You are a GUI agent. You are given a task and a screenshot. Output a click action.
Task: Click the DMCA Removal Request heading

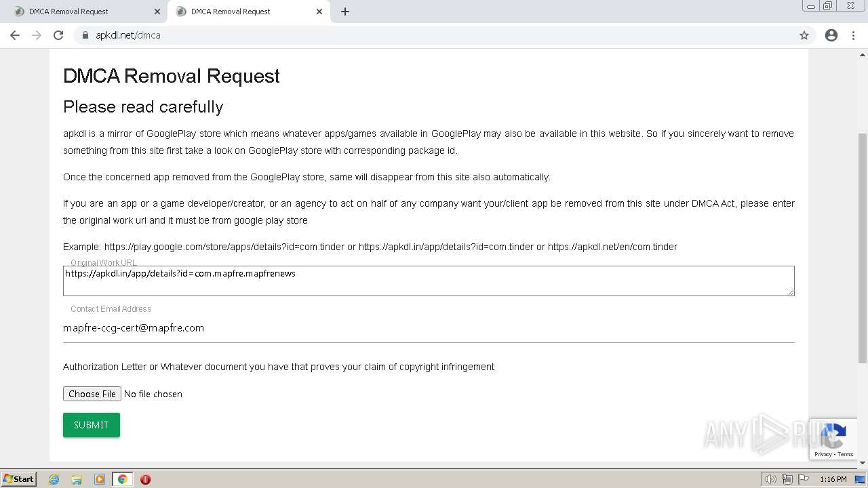point(172,76)
